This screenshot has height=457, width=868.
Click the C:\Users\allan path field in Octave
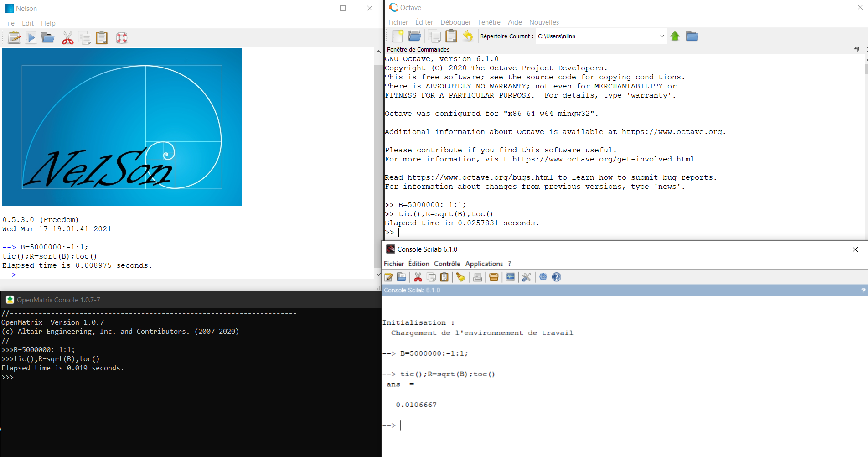(x=597, y=36)
